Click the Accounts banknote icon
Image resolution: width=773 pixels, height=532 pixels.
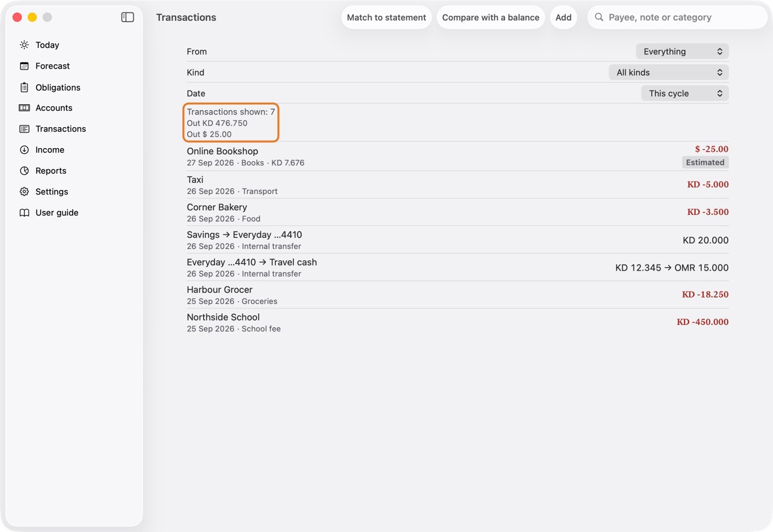tap(24, 108)
